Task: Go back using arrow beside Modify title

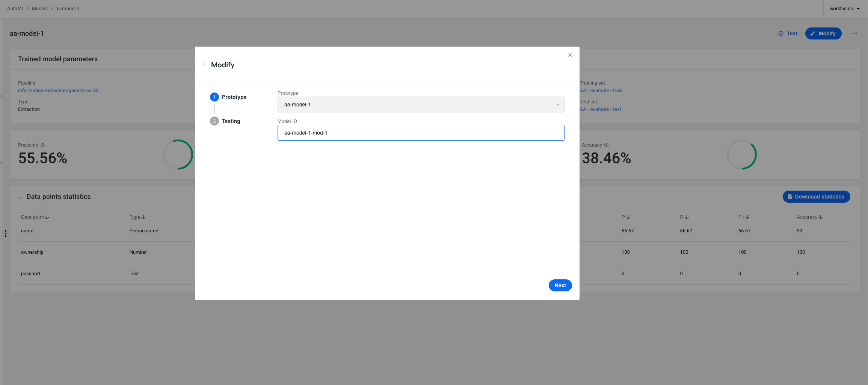Action: pyautogui.click(x=205, y=65)
